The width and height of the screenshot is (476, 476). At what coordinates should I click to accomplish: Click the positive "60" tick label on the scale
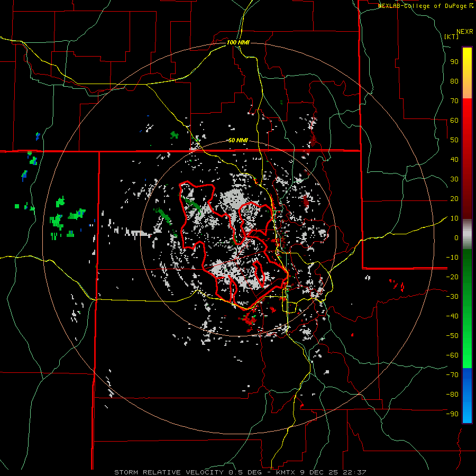pos(454,120)
